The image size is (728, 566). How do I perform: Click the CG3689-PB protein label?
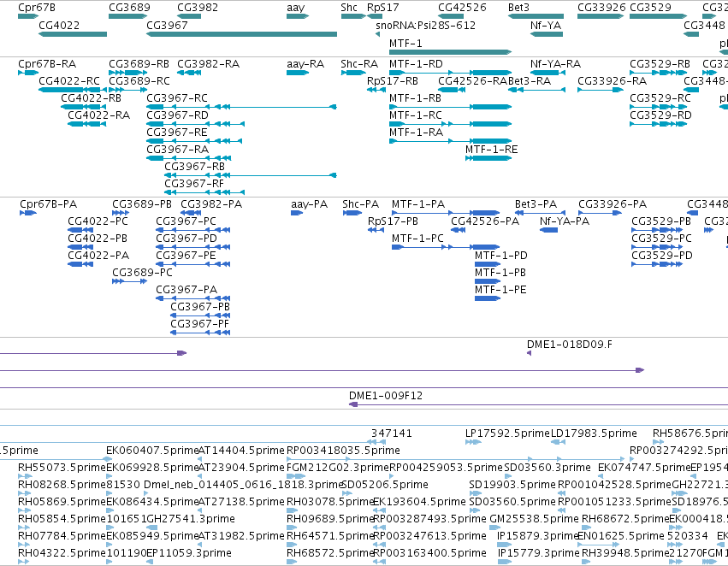(142, 204)
